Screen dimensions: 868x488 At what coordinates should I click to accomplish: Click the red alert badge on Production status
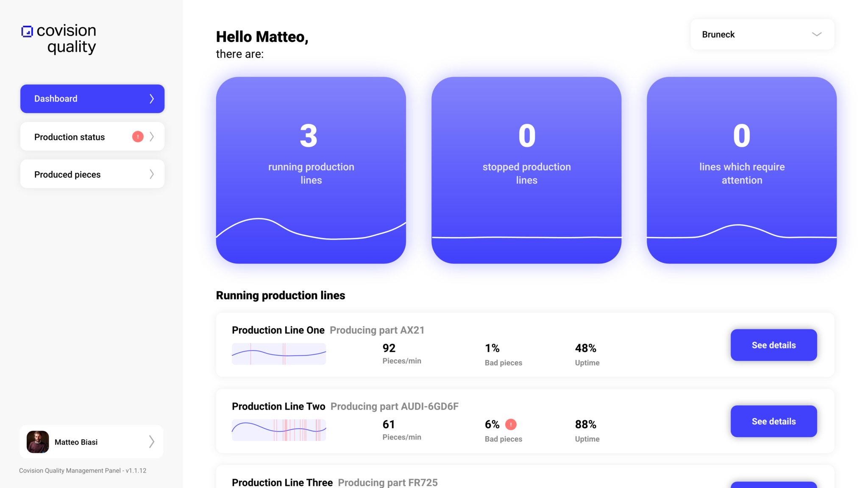(x=137, y=137)
